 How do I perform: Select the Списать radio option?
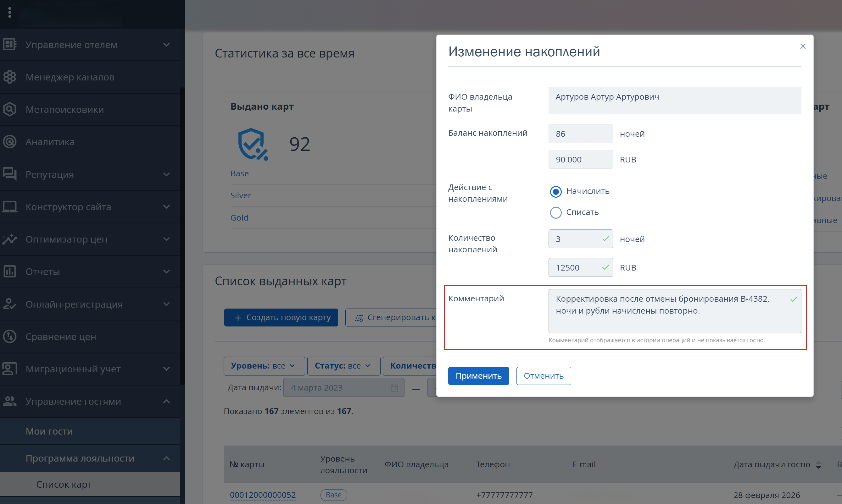[555, 213]
